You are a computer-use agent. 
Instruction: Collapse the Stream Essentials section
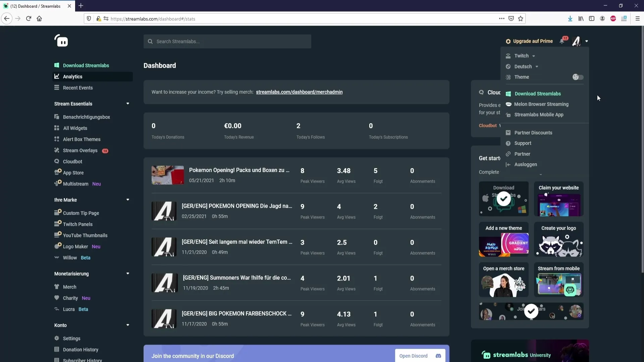click(128, 104)
